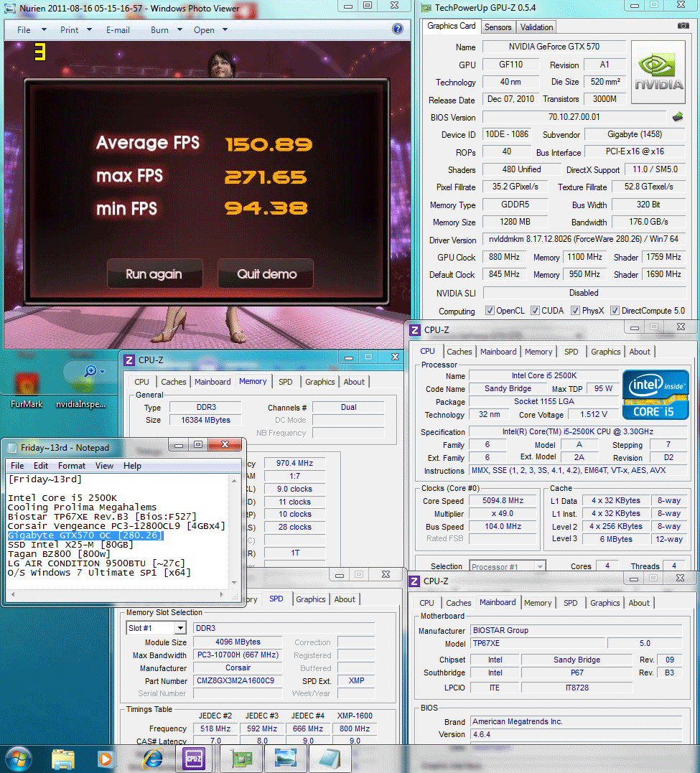Click the Quit demo button
The image size is (700, 773).
266,273
